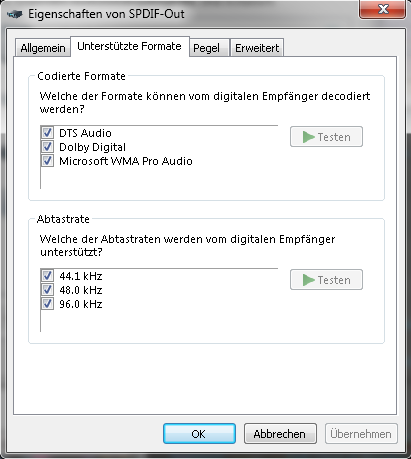The width and height of the screenshot is (411, 459).
Task: Open the Pegel tab
Action: pyautogui.click(x=209, y=48)
